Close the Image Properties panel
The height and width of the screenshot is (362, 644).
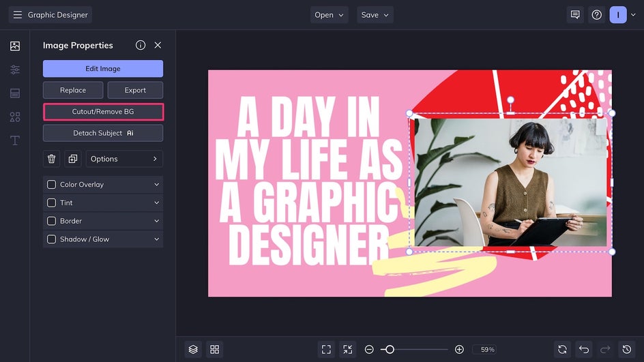[x=158, y=45]
